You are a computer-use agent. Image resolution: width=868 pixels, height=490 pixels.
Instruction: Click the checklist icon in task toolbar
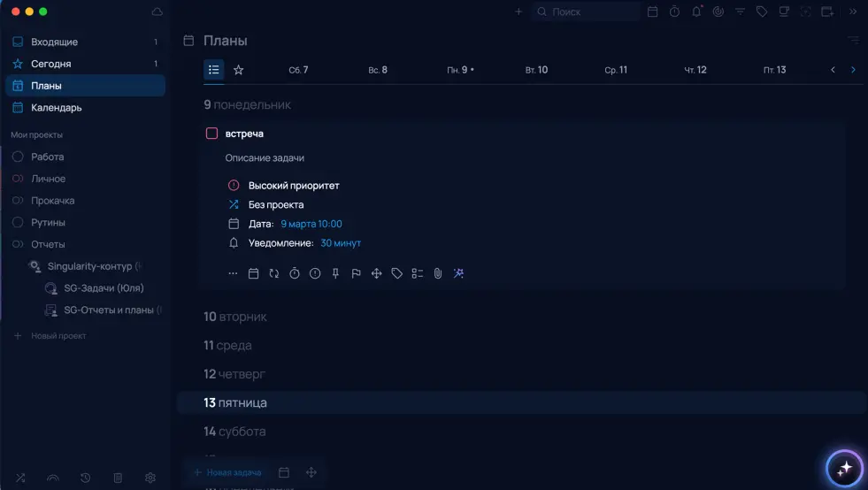(417, 274)
